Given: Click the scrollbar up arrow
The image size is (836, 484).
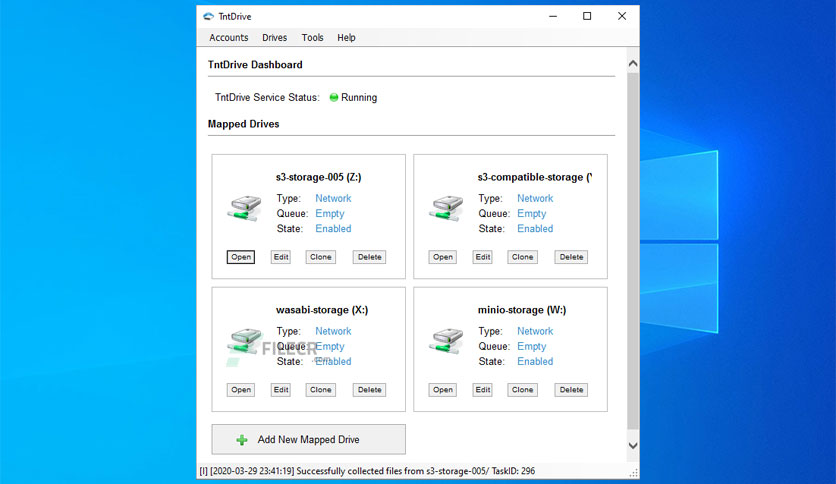Looking at the screenshot, I should [x=633, y=63].
